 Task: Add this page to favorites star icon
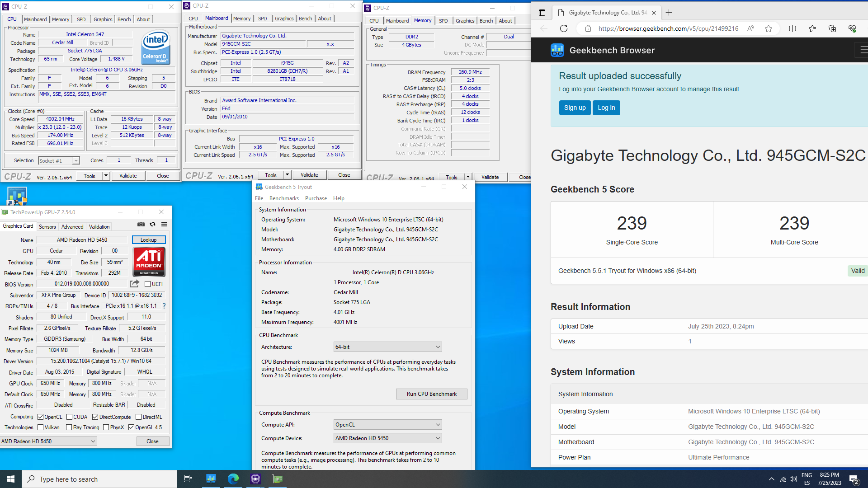point(769,28)
